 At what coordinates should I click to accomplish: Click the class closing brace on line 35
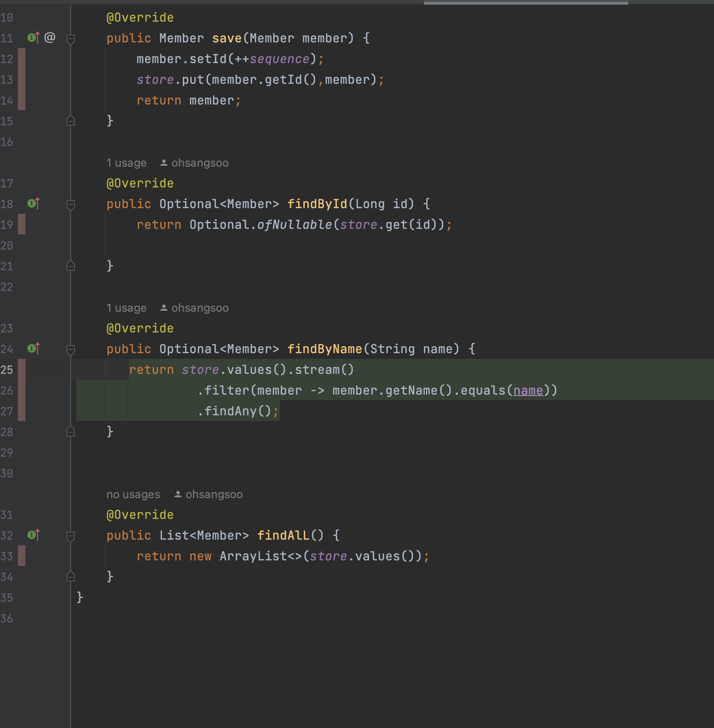80,597
